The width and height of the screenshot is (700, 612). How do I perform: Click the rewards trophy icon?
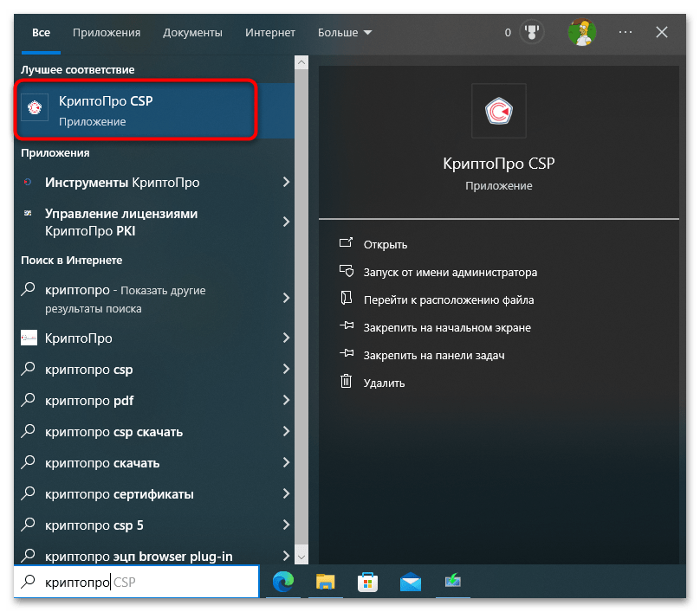click(x=532, y=32)
